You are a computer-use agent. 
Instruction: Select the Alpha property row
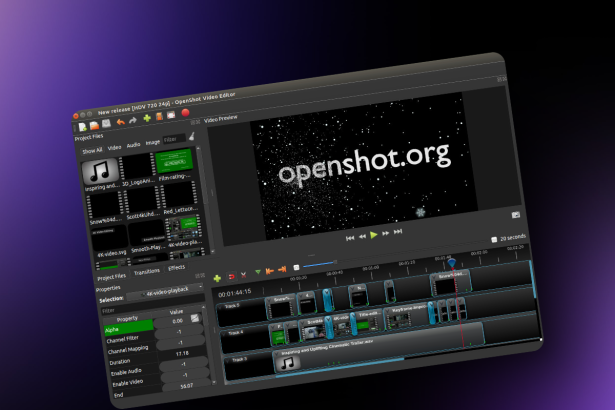(128, 327)
